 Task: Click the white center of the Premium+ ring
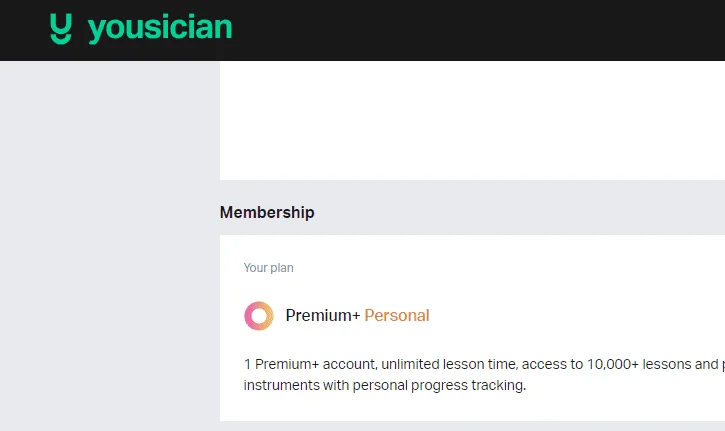coord(258,316)
